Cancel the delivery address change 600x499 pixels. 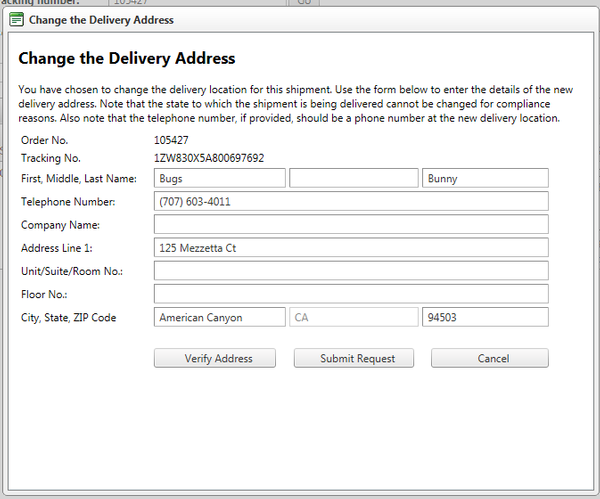tap(490, 358)
